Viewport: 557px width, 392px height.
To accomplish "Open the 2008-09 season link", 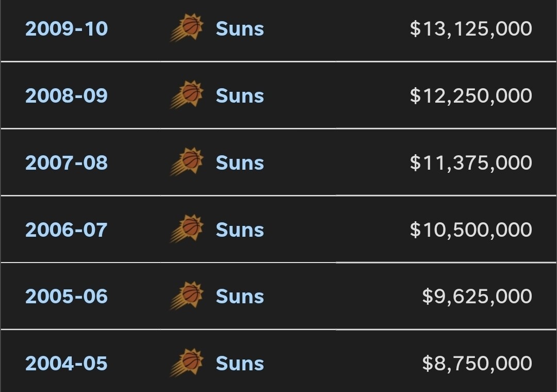I will pos(67,96).
